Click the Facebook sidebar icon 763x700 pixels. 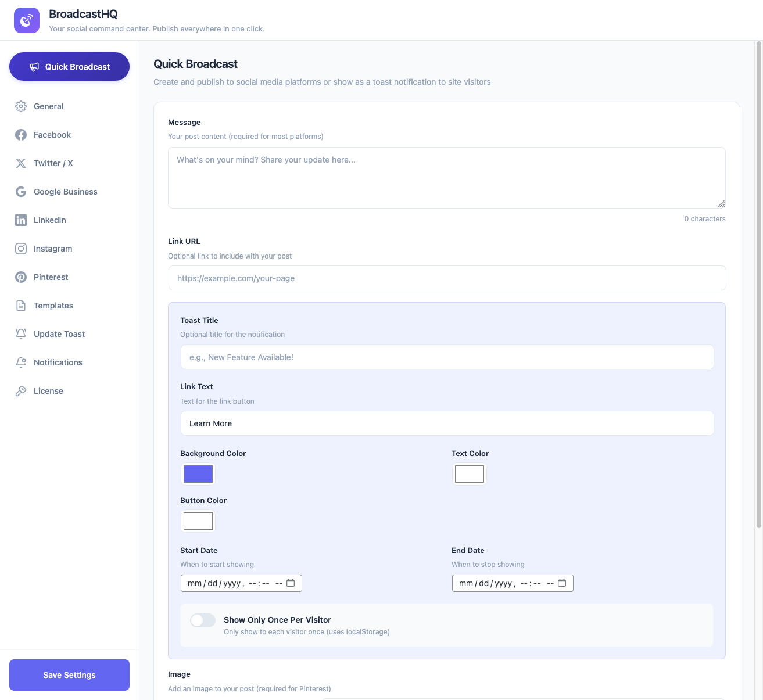point(21,135)
